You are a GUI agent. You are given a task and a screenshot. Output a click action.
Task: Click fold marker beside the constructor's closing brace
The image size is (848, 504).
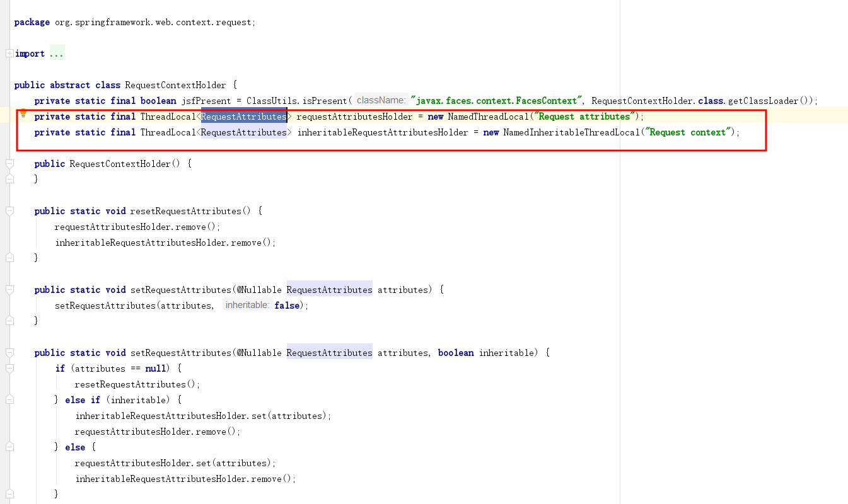pos(9,179)
